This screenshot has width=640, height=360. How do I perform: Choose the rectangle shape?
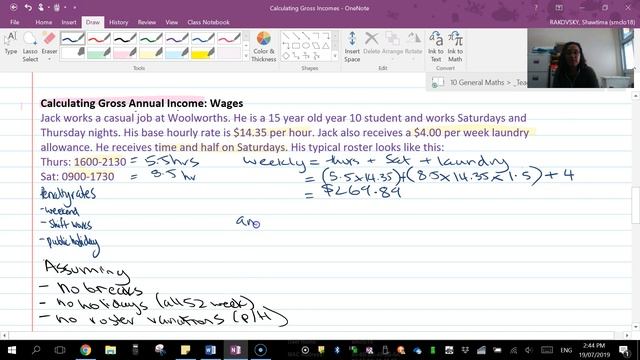pyautogui.click(x=296, y=46)
